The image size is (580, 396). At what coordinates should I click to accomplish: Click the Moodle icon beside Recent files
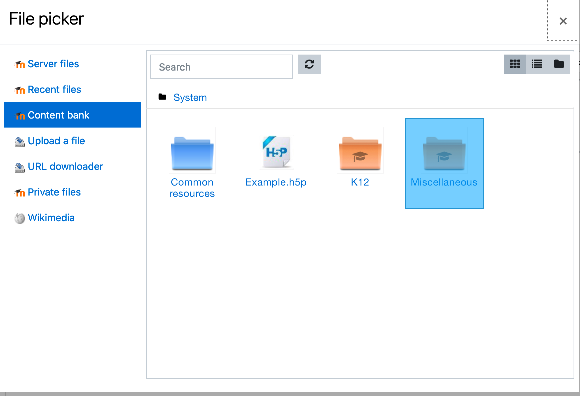click(20, 90)
